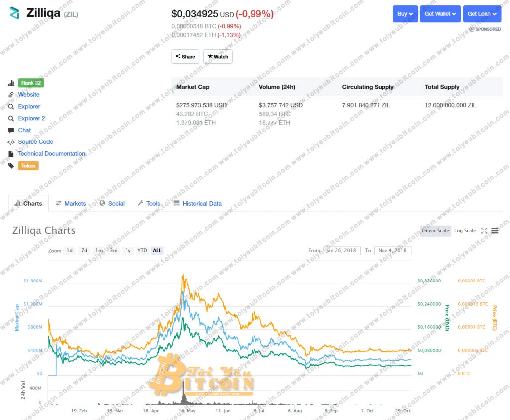Set chart zoom to 3m
Screen dimensions: 510x420
click(114, 251)
